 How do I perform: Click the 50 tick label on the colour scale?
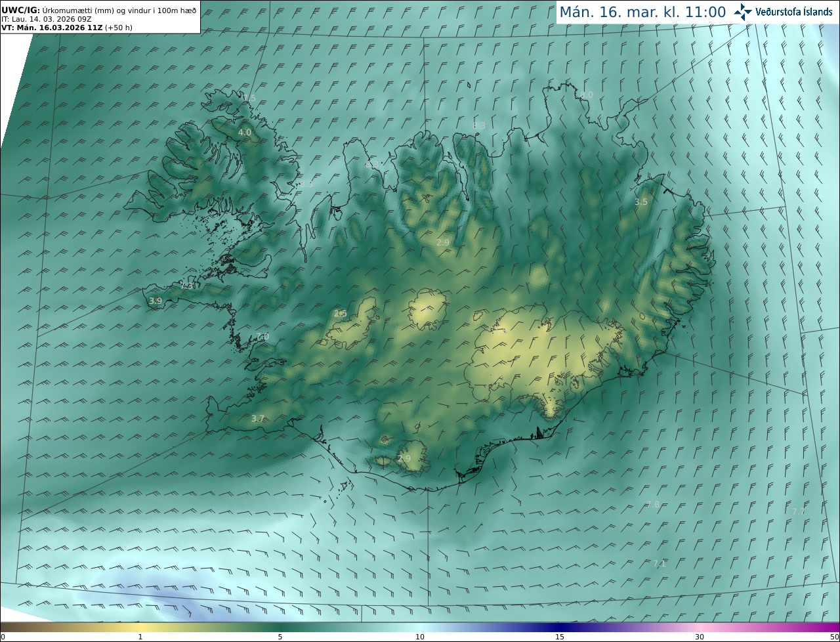click(x=835, y=637)
